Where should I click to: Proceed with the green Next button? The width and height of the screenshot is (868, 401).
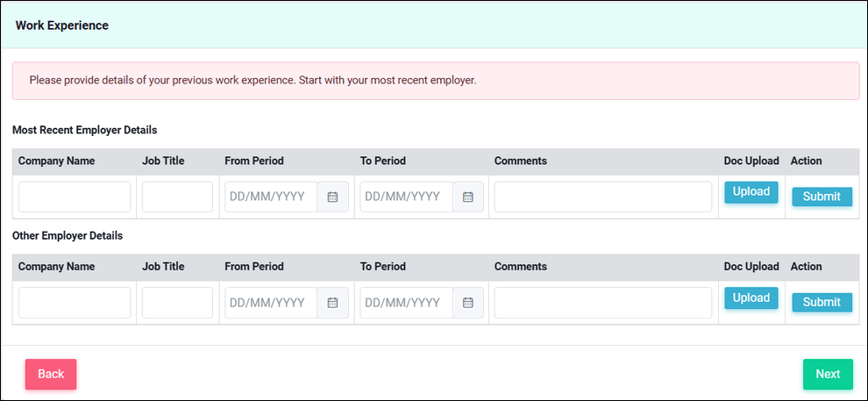click(x=829, y=375)
